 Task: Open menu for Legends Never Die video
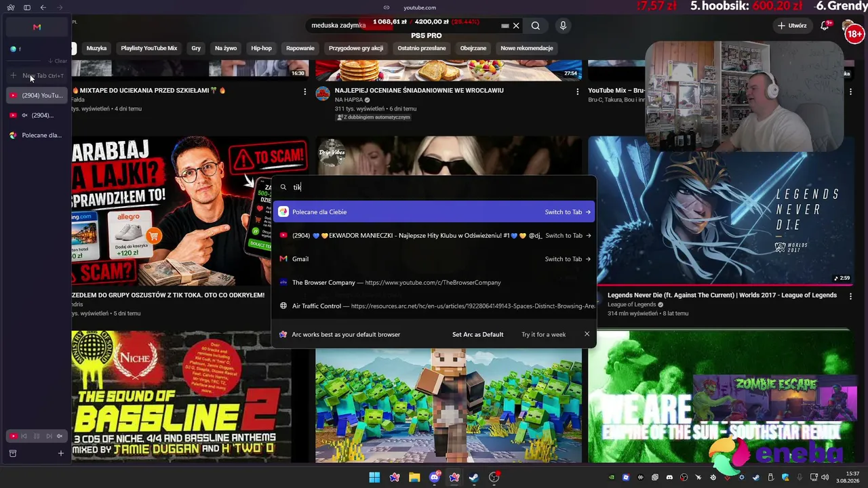coord(851,296)
